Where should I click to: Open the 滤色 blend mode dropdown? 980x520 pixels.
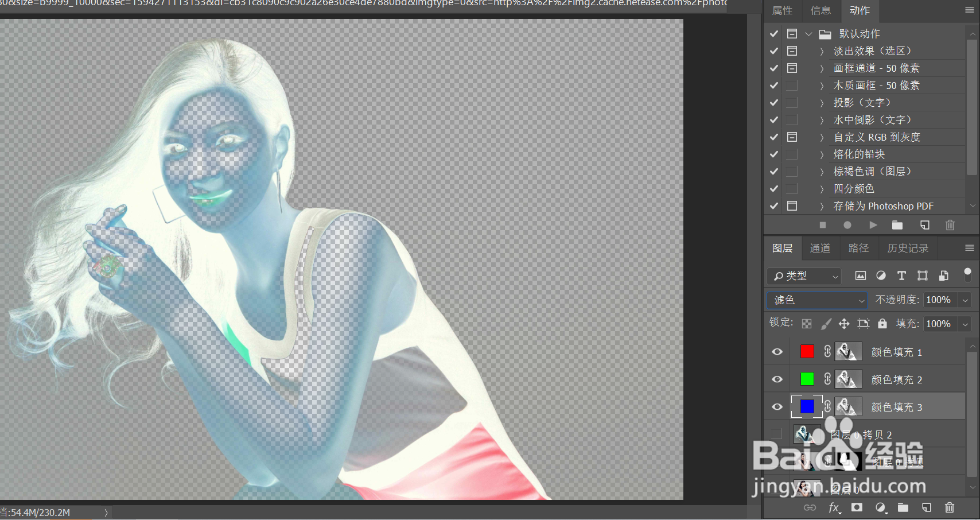(x=817, y=300)
